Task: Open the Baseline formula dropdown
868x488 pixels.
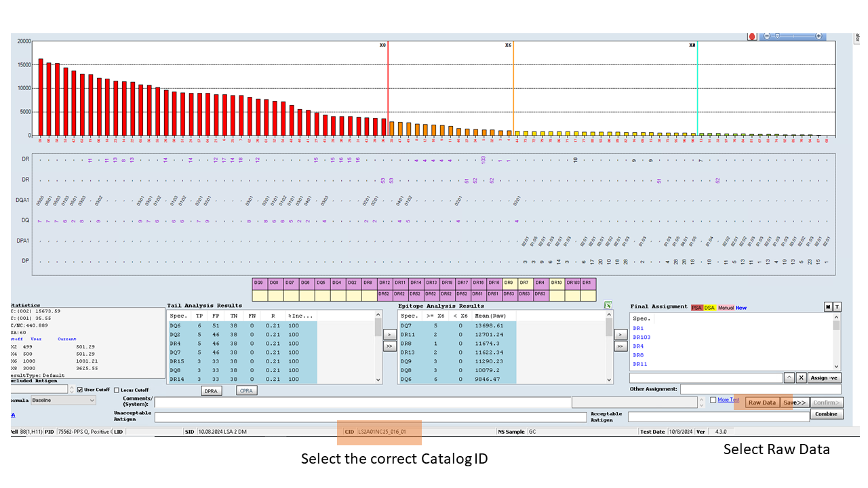Action: 63,401
